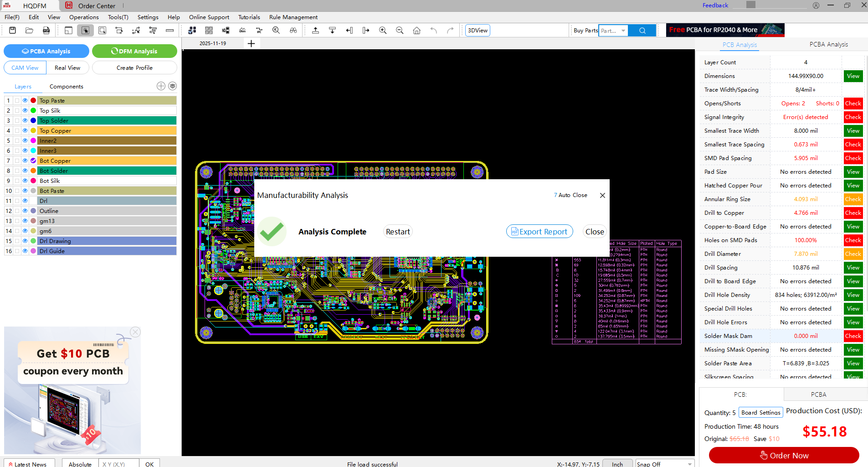868x467 pixels.
Task: Switch to the PCBA Analysis tab
Action: pyautogui.click(x=828, y=45)
